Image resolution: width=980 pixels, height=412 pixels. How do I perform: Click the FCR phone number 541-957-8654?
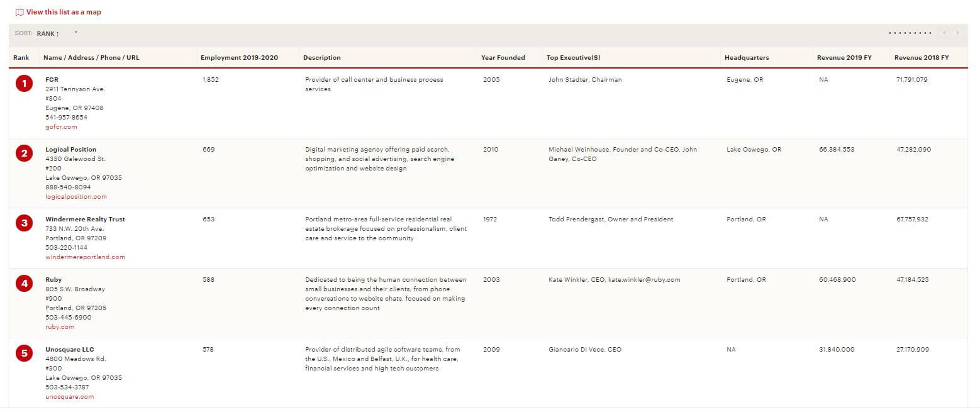[x=67, y=118]
